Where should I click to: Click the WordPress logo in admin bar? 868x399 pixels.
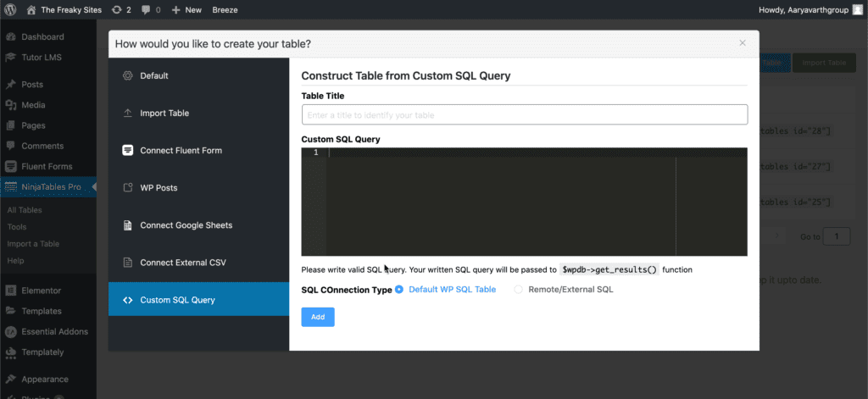pos(10,9)
